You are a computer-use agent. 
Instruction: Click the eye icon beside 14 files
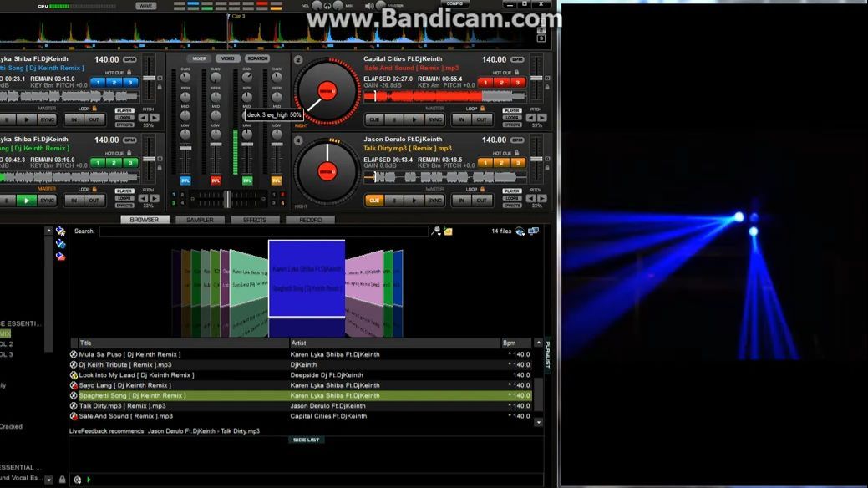click(520, 231)
